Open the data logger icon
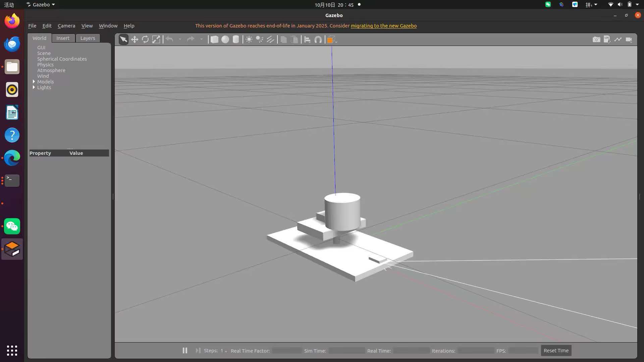This screenshot has width=644, height=362. point(607,40)
